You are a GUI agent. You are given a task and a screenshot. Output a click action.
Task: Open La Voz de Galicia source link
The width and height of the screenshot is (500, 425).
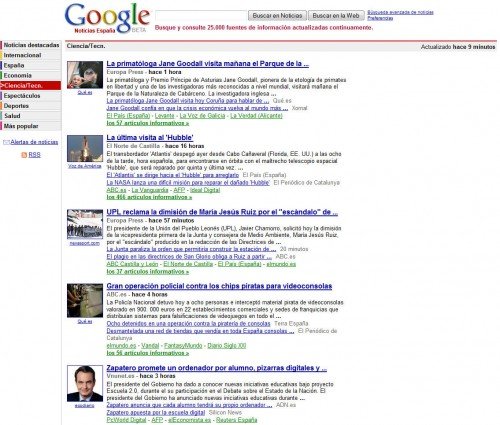tap(202, 116)
